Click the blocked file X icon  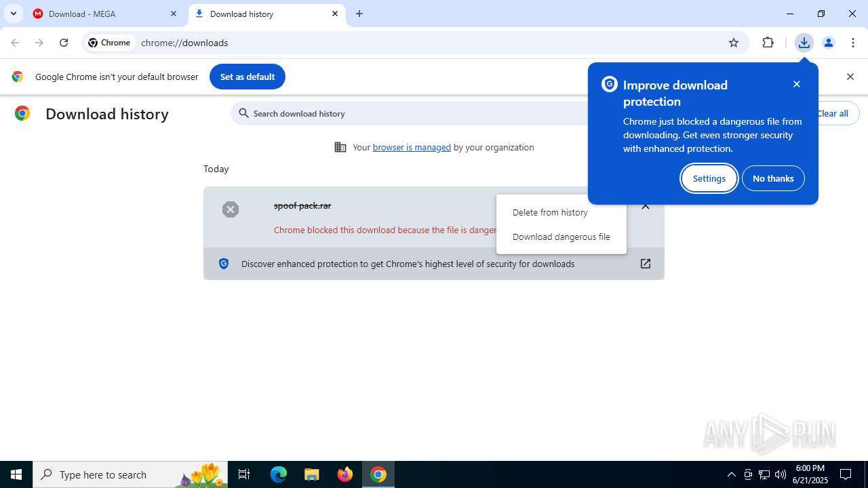coord(231,209)
